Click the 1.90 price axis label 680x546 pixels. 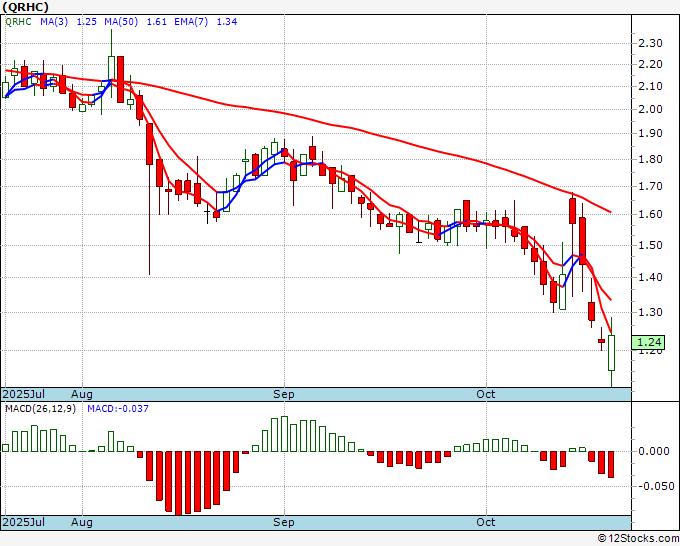click(651, 134)
